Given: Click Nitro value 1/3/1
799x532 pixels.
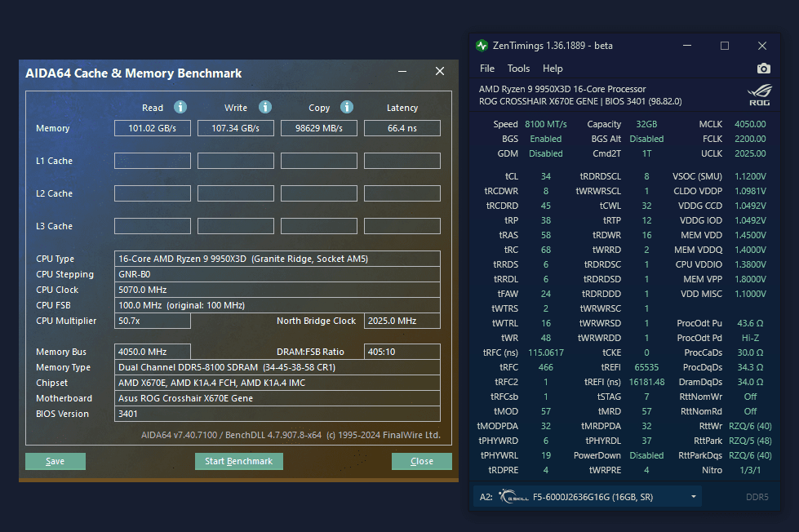Looking at the screenshot, I should tap(750, 470).
